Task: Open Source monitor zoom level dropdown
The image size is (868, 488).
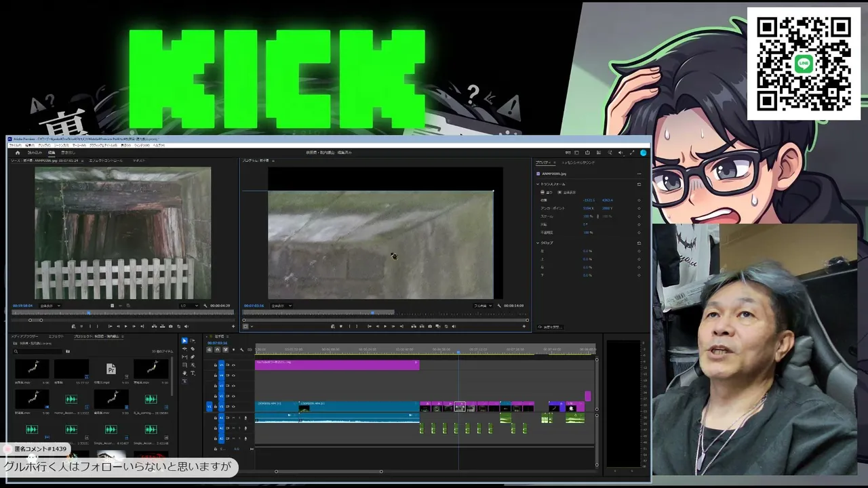Action: 50,306
